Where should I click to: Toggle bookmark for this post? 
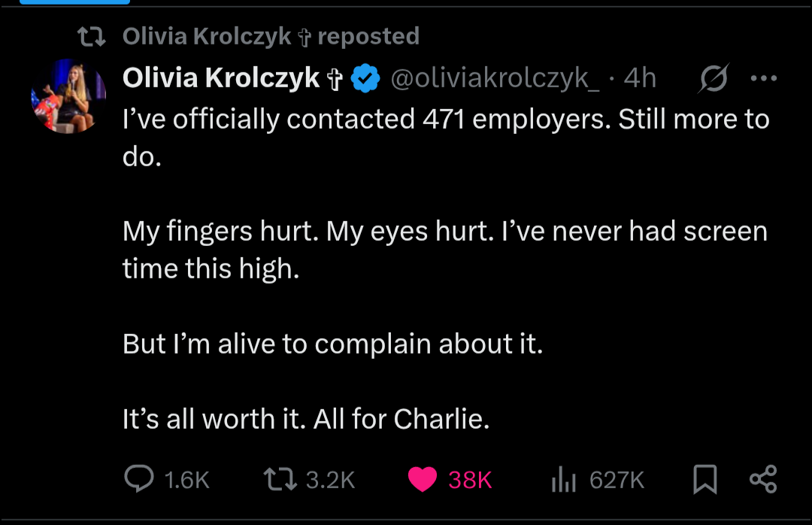click(704, 479)
